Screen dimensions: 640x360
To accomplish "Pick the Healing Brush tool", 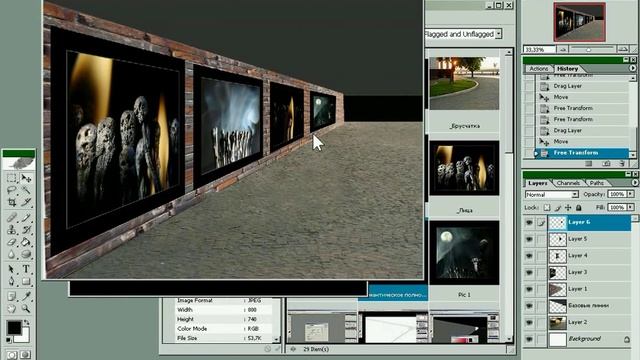I will coord(11,218).
